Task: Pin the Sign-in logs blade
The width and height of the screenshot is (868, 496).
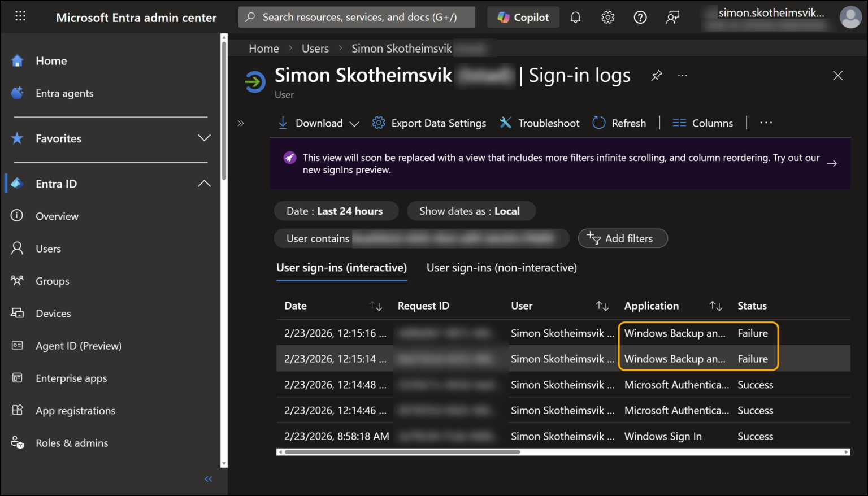Action: click(x=656, y=76)
